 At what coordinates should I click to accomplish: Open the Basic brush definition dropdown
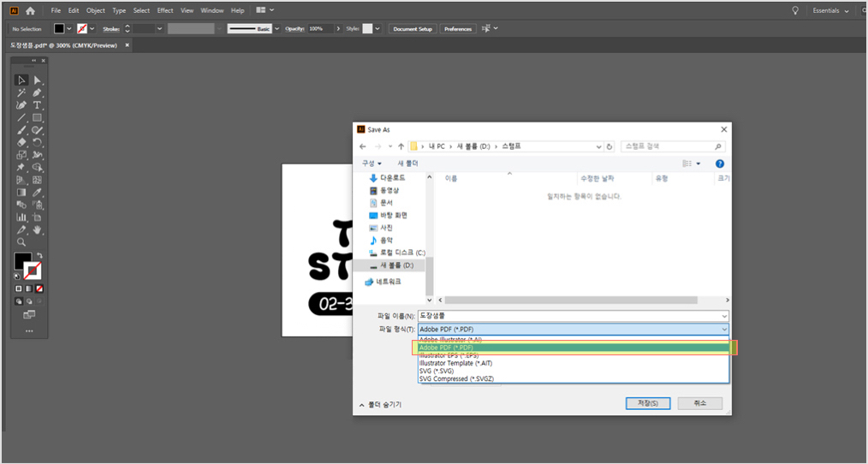coord(277,29)
